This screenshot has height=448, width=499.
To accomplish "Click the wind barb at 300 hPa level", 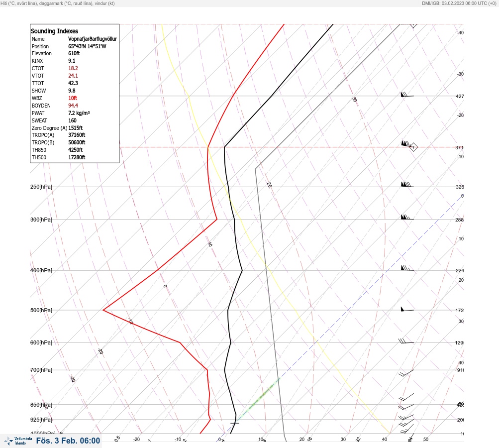I will pyautogui.click(x=407, y=217).
